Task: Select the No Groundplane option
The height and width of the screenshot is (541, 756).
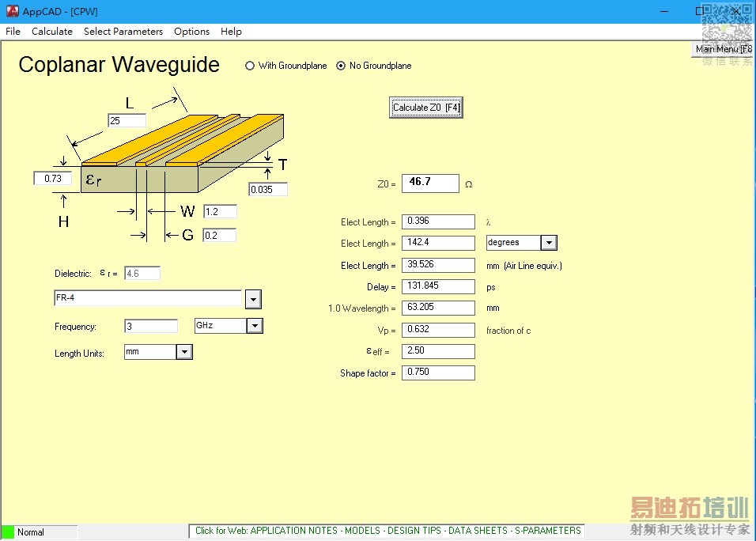Action: (x=374, y=66)
